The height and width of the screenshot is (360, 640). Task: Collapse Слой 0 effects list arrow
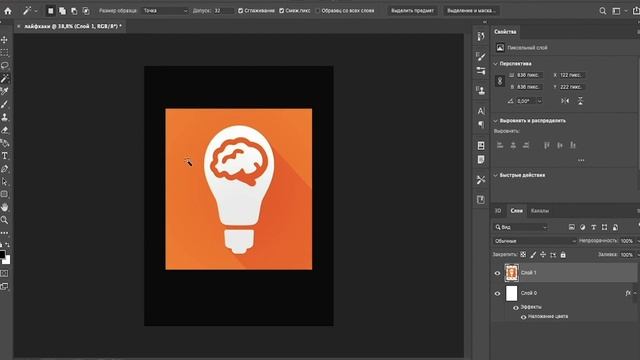[635, 293]
